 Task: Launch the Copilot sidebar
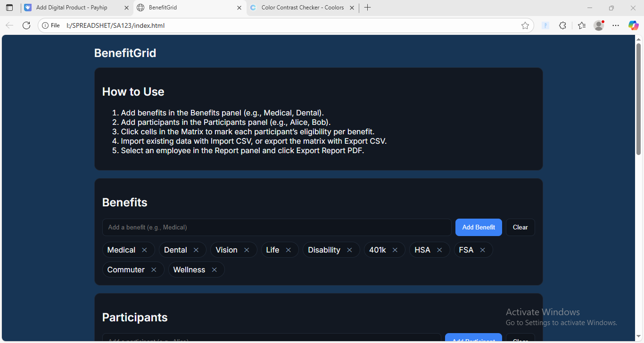point(633,25)
